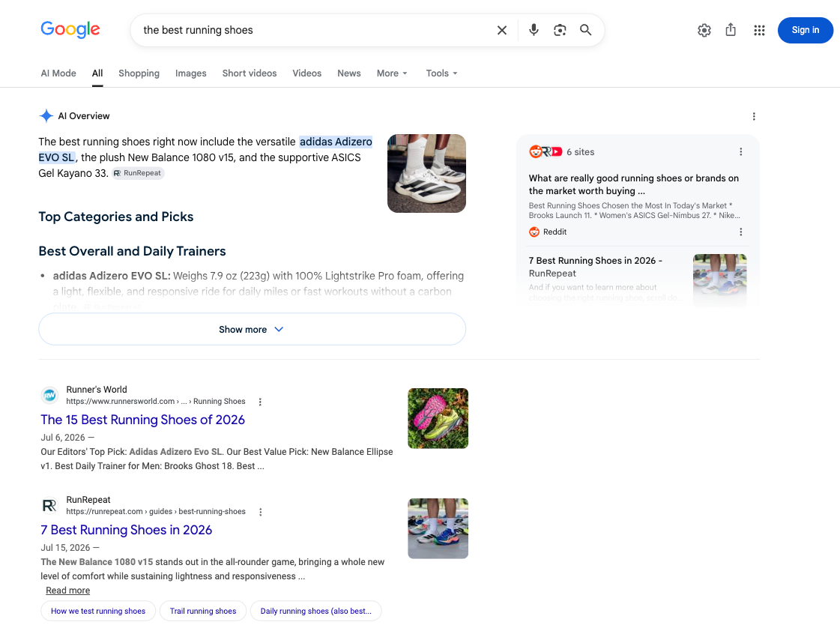Open search by image camera icon

(560, 30)
